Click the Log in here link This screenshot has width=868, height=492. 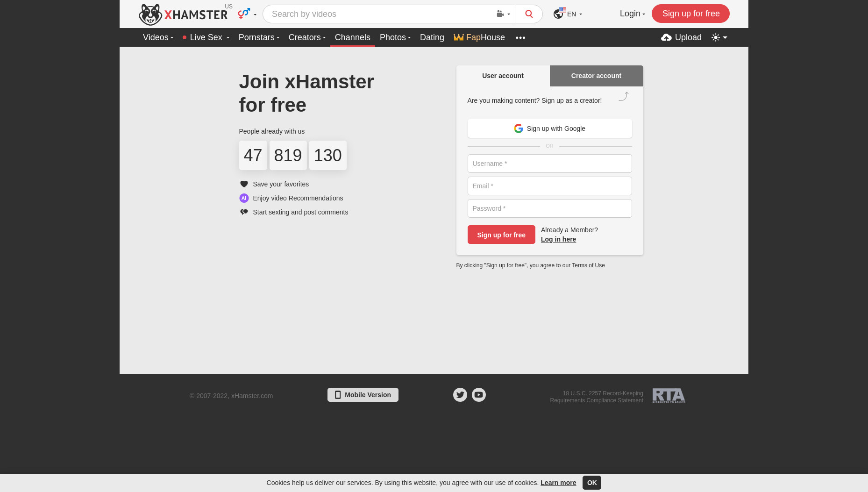point(558,239)
